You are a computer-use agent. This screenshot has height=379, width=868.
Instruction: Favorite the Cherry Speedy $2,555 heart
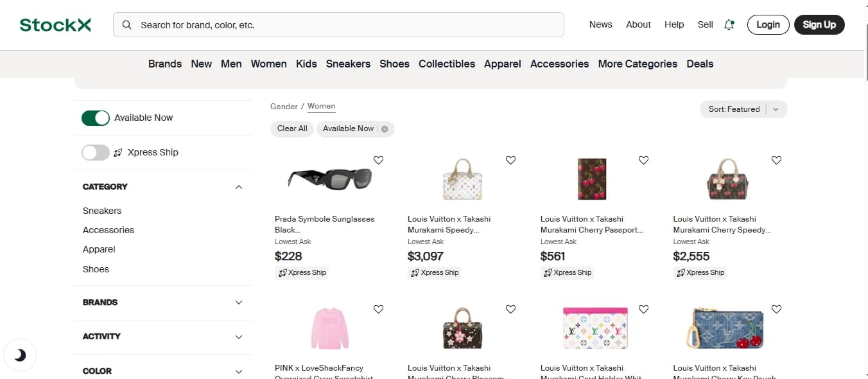pos(776,160)
